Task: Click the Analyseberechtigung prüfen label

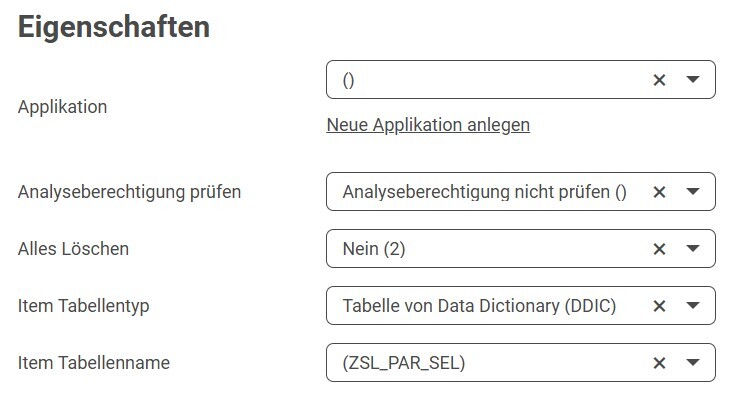Action: pos(129,192)
